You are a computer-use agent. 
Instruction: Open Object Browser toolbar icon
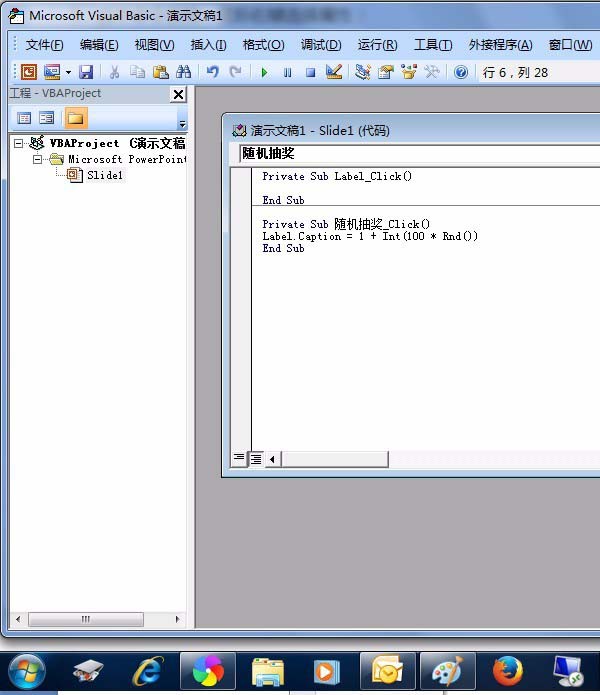[409, 72]
